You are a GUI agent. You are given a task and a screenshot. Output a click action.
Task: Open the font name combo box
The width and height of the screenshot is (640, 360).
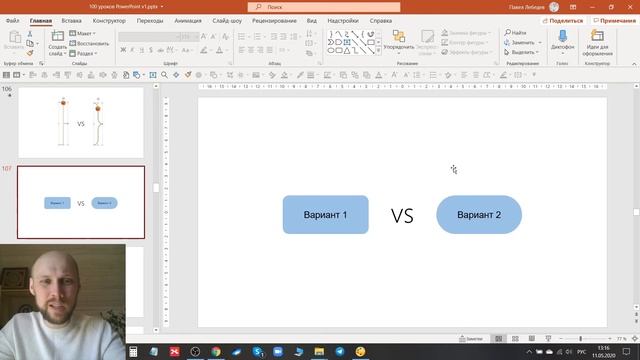click(x=149, y=37)
